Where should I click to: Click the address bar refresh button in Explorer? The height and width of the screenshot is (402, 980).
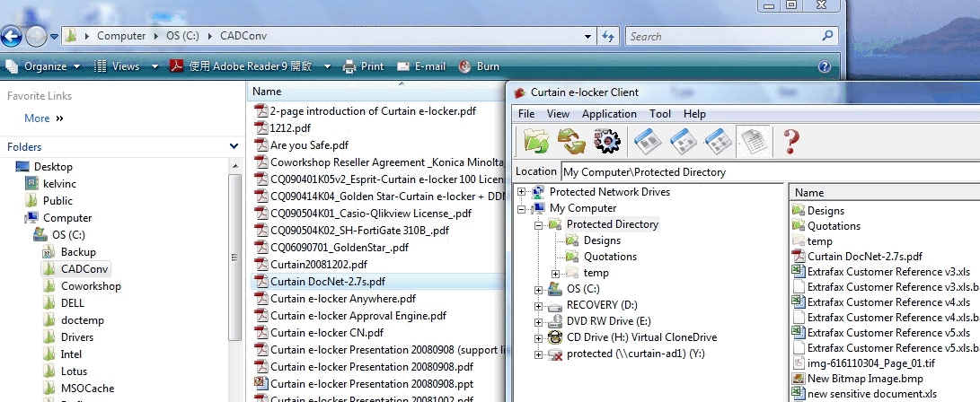click(x=607, y=36)
